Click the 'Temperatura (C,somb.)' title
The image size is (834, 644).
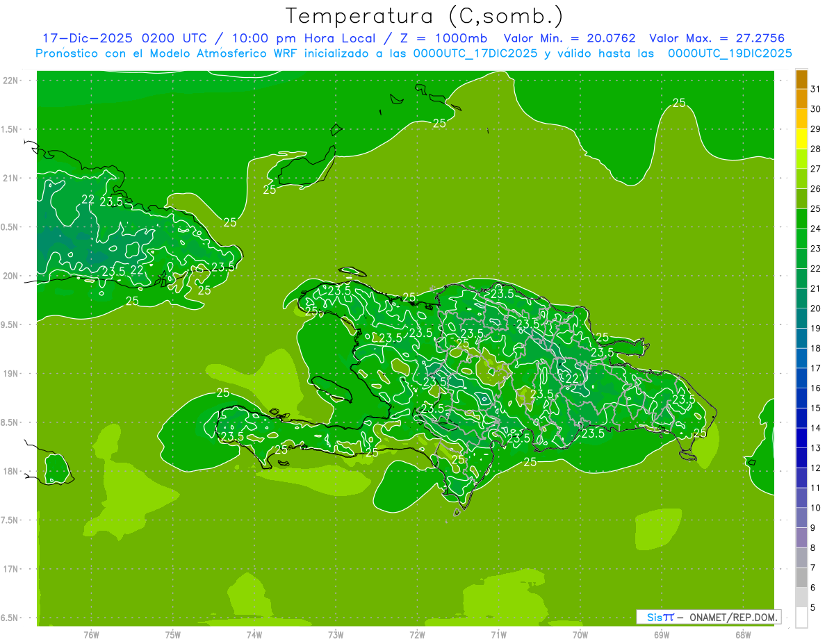click(x=424, y=16)
